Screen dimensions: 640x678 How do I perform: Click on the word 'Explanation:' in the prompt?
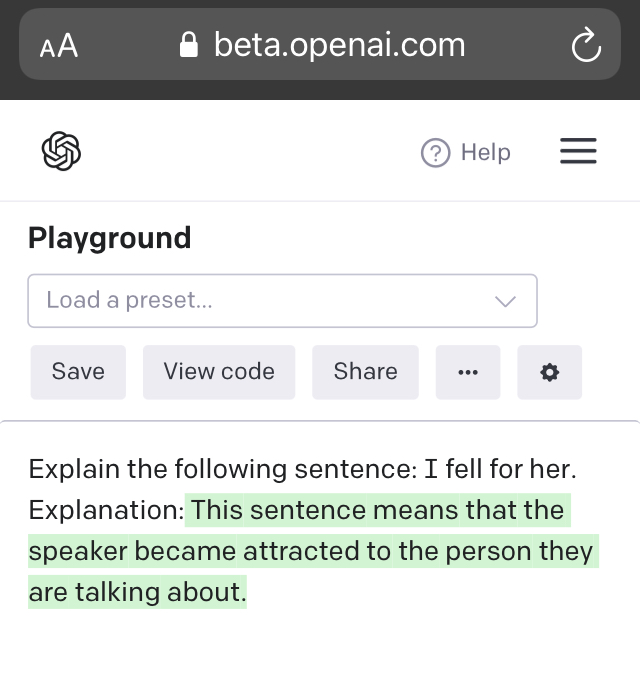105,510
